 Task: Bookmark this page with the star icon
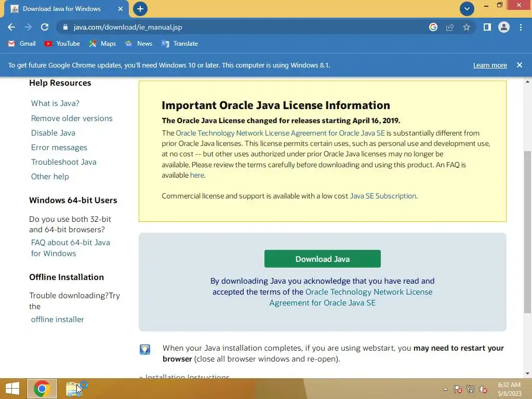click(x=467, y=27)
